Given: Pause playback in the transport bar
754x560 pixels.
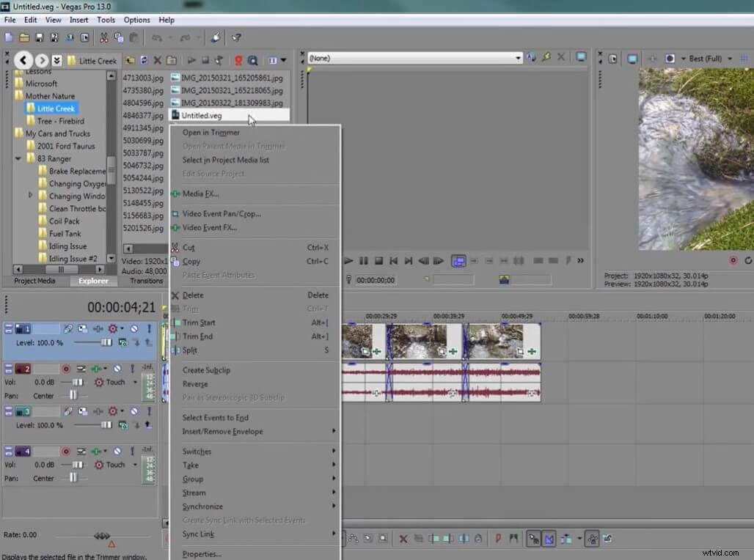Looking at the screenshot, I should coord(365,260).
